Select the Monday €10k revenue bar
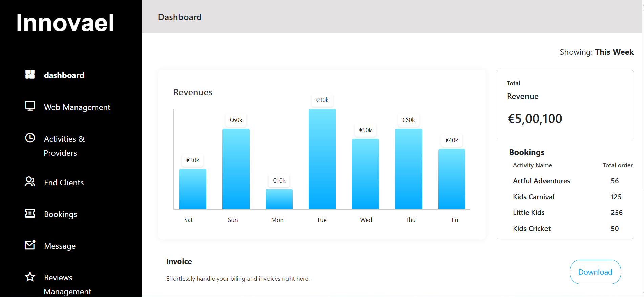The width and height of the screenshot is (644, 297). click(x=279, y=199)
